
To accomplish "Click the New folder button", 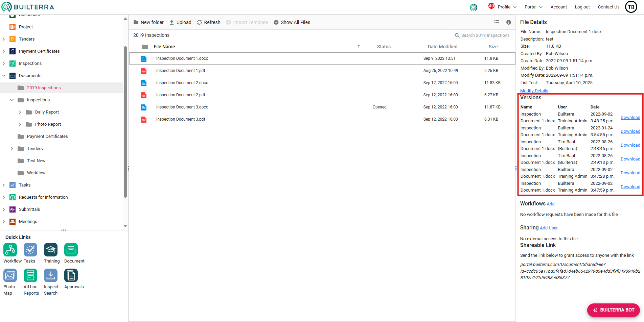I will point(148,22).
